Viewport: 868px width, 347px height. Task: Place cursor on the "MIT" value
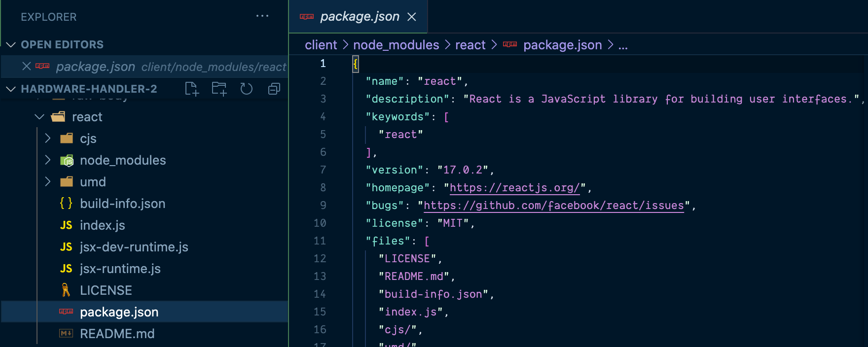click(x=453, y=223)
